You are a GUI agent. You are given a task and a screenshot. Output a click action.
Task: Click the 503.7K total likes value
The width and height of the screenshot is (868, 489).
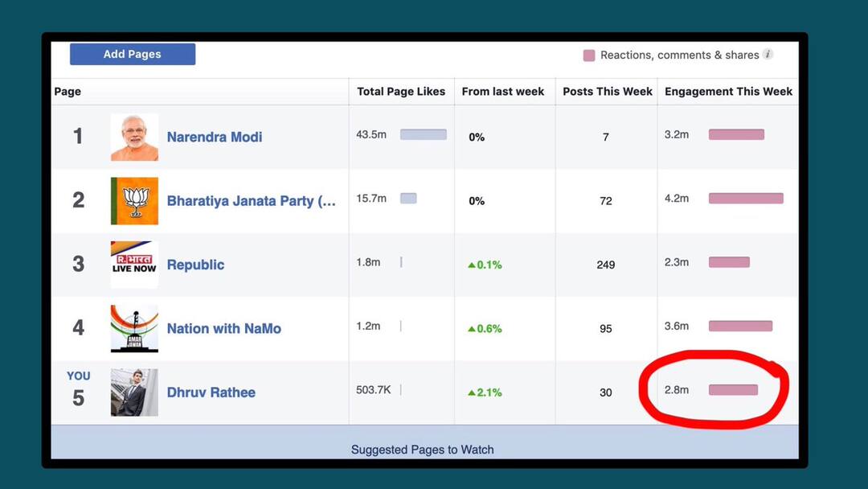point(374,390)
